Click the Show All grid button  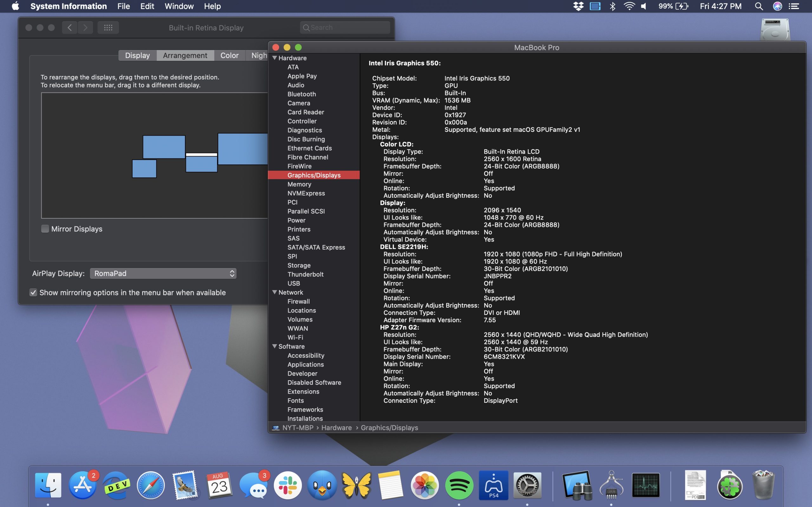pyautogui.click(x=108, y=28)
